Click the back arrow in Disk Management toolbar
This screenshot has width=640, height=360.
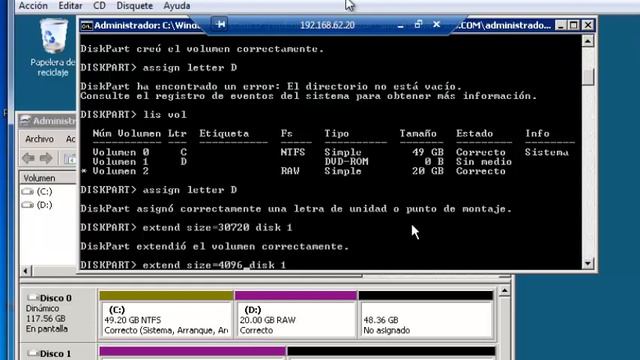tap(29, 158)
